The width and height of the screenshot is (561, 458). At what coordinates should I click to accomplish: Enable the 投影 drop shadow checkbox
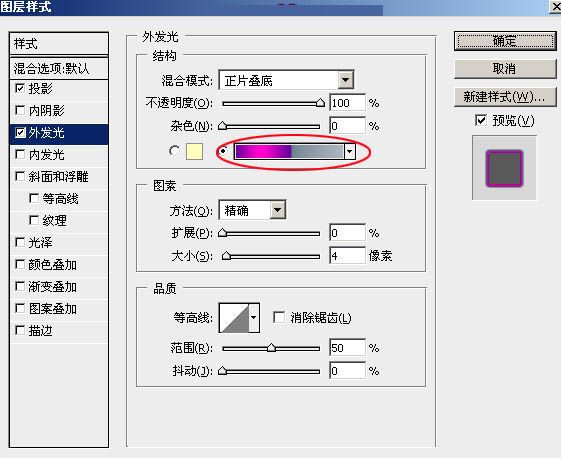20,88
